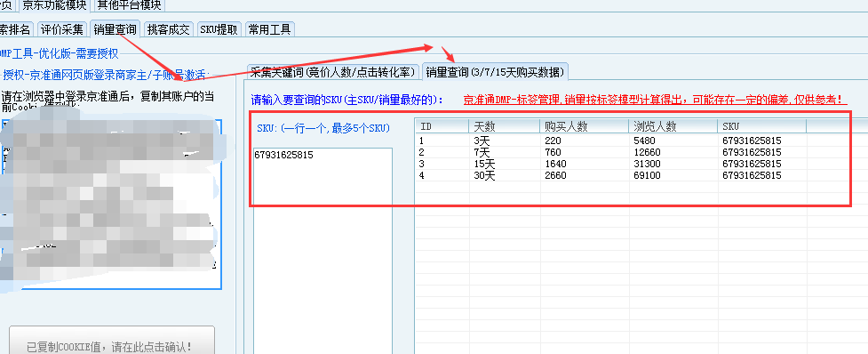The height and width of the screenshot is (354, 868).
Task: Select the 30天 row cell
Action: coord(484,175)
